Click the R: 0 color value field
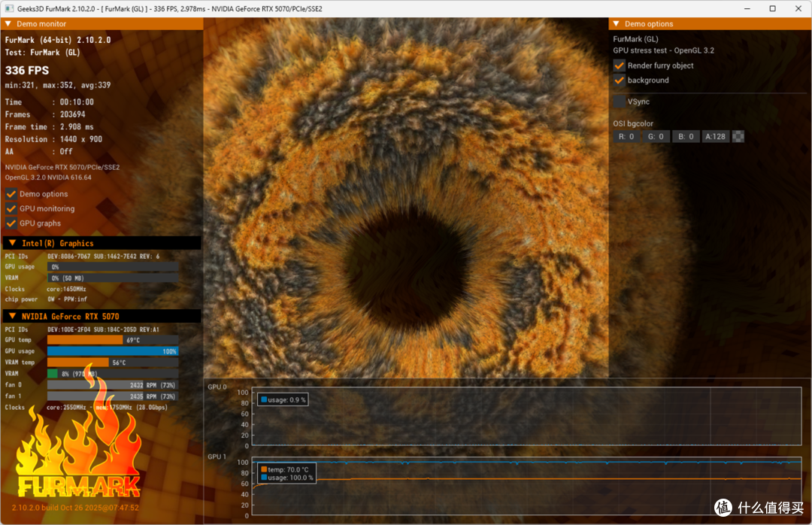Screen dimensions: 812x525 pos(626,137)
